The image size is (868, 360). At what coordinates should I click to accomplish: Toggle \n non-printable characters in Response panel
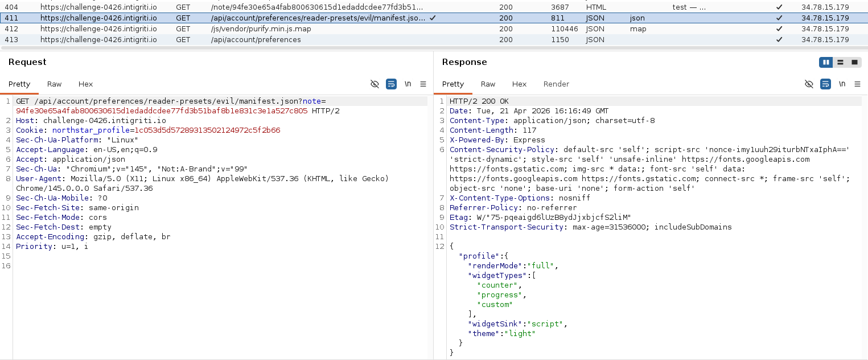click(x=842, y=84)
